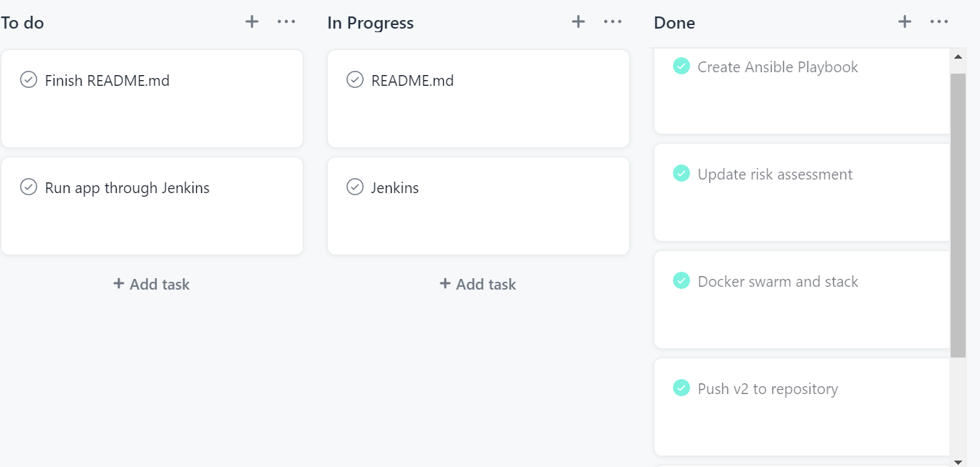Click the plus icon beside Done

[905, 22]
